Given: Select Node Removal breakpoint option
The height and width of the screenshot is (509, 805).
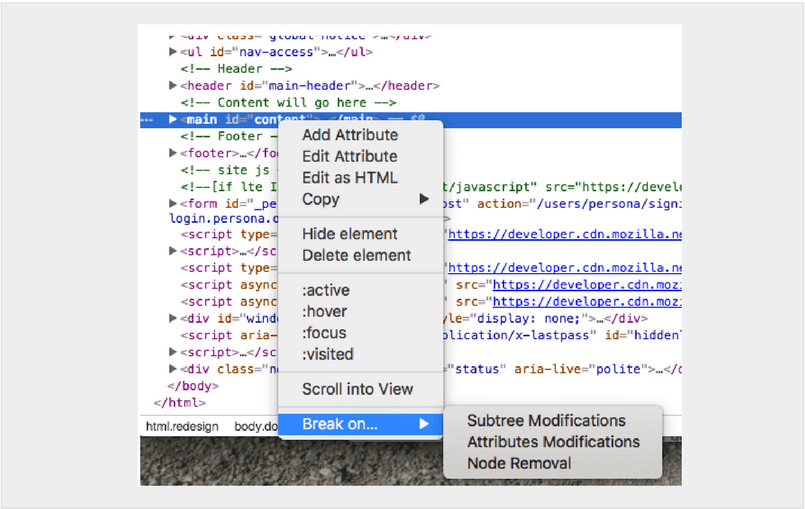Looking at the screenshot, I should click(519, 463).
